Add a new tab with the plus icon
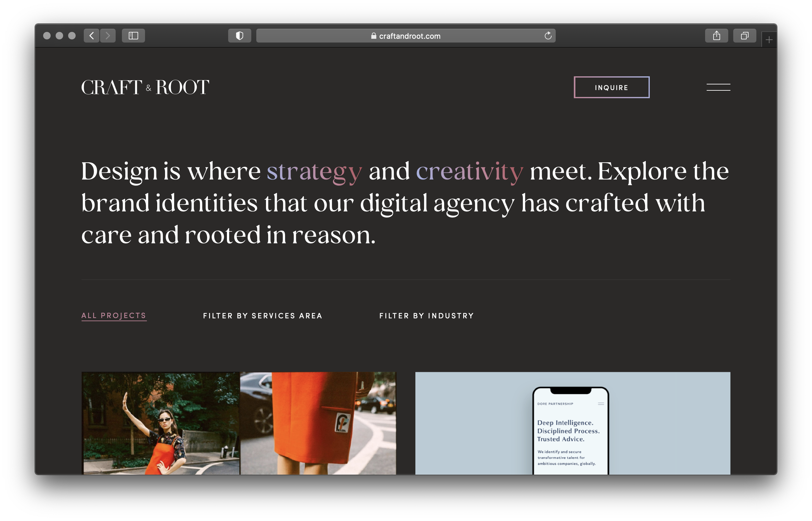The image size is (812, 521). coord(769,40)
